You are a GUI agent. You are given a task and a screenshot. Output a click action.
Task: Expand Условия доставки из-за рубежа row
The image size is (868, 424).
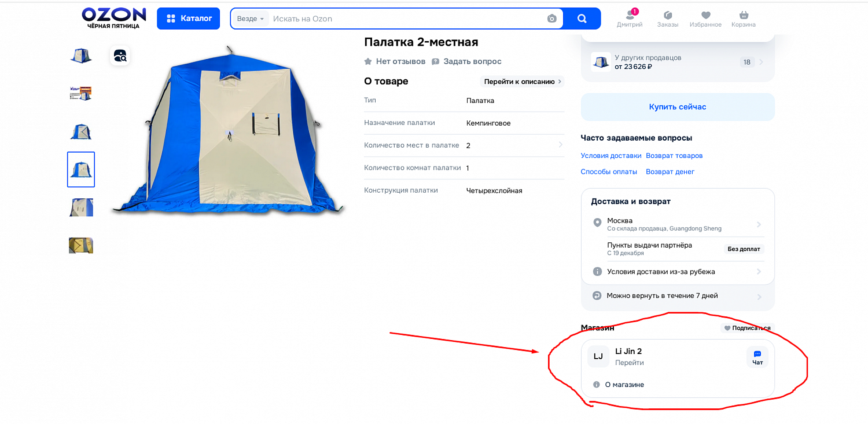tap(678, 272)
